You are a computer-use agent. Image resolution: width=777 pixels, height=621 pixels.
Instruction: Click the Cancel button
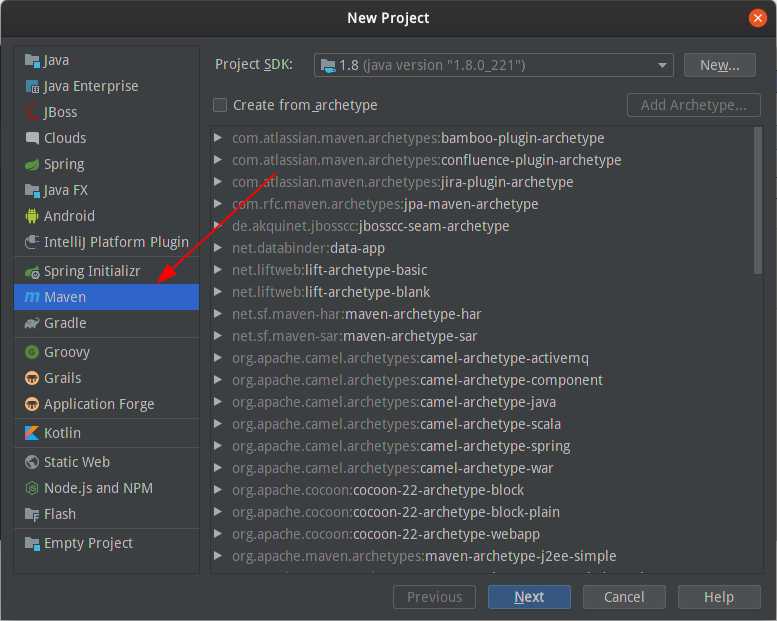(624, 597)
